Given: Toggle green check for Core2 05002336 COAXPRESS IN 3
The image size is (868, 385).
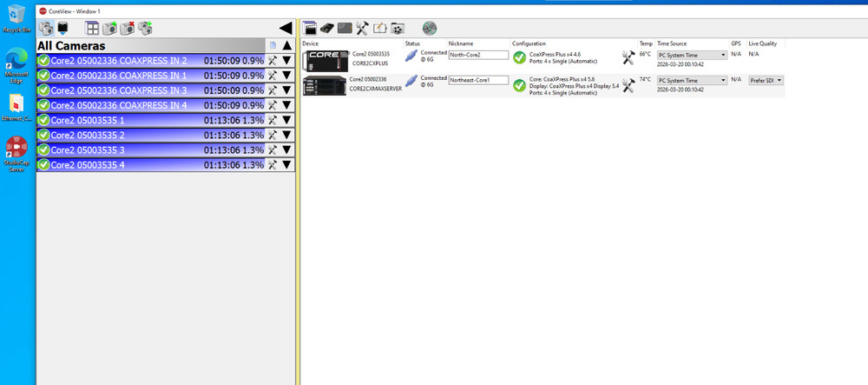Looking at the screenshot, I should pos(43,90).
